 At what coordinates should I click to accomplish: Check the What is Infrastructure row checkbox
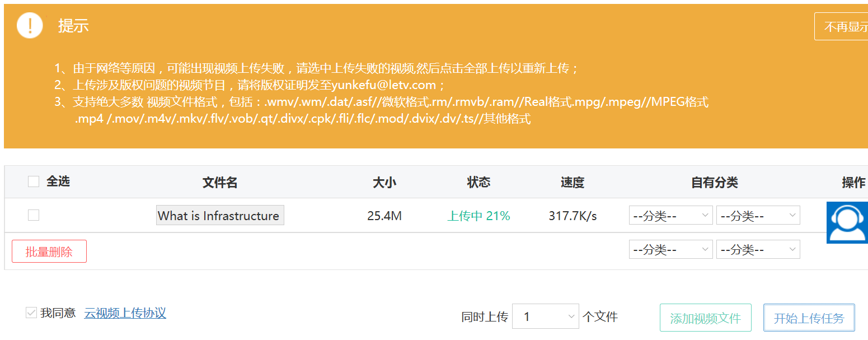34,215
